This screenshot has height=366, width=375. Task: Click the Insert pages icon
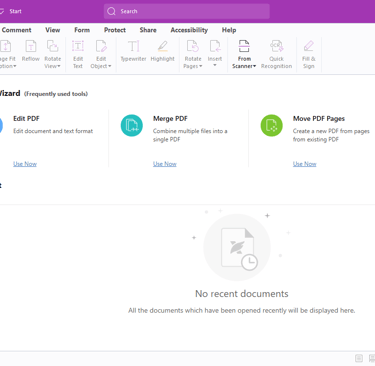(x=215, y=46)
